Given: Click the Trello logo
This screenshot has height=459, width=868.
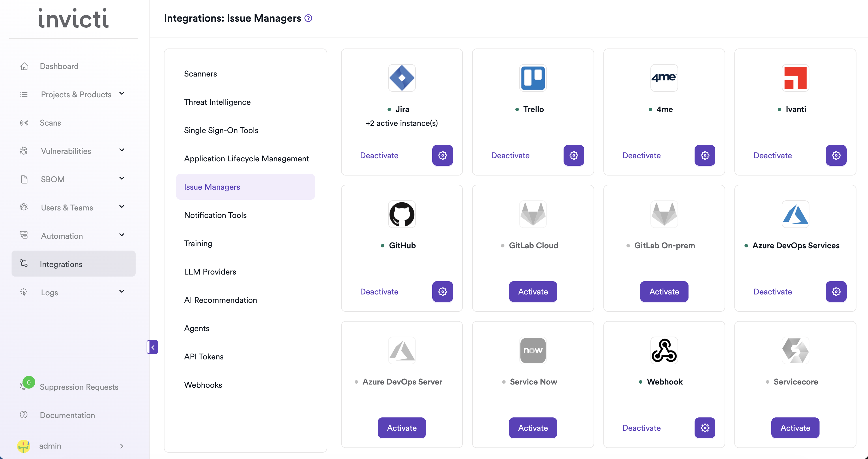Looking at the screenshot, I should [x=532, y=78].
